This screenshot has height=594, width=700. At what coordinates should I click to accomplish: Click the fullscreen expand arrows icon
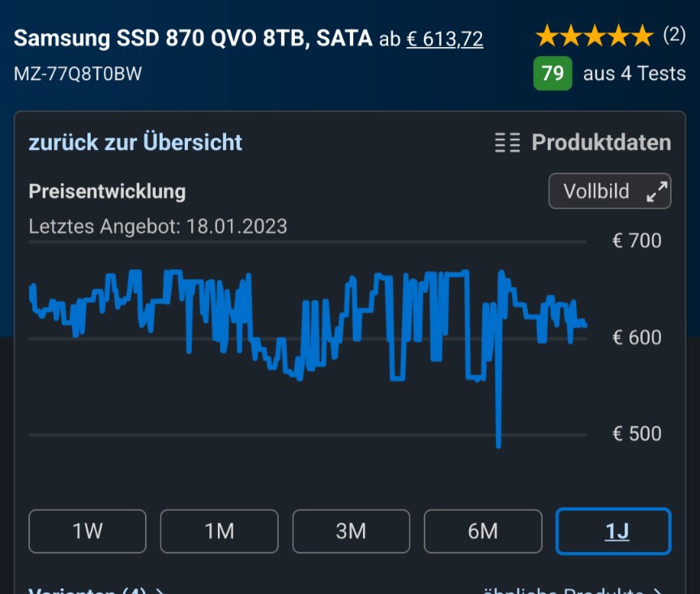(x=657, y=191)
